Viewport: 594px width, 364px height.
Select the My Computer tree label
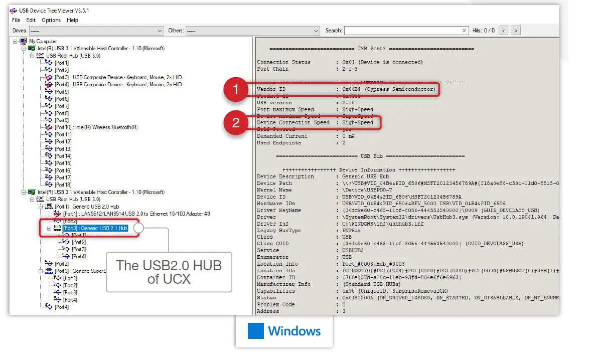click(43, 41)
